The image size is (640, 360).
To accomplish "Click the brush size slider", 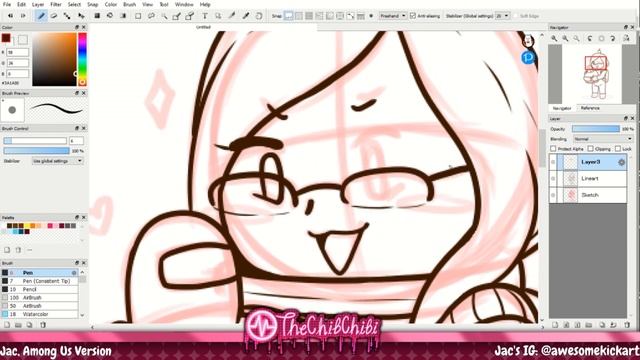I will 35,141.
